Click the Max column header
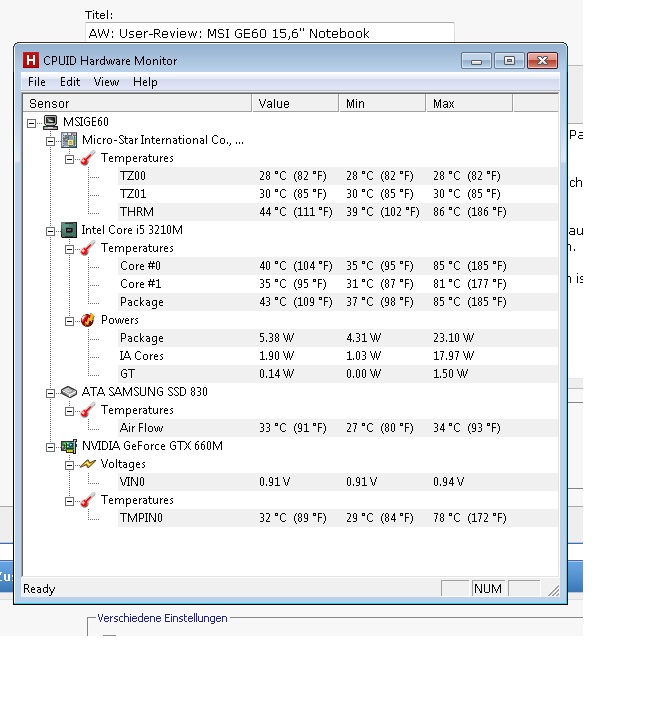Screen dimensions: 671x705 pos(469,103)
